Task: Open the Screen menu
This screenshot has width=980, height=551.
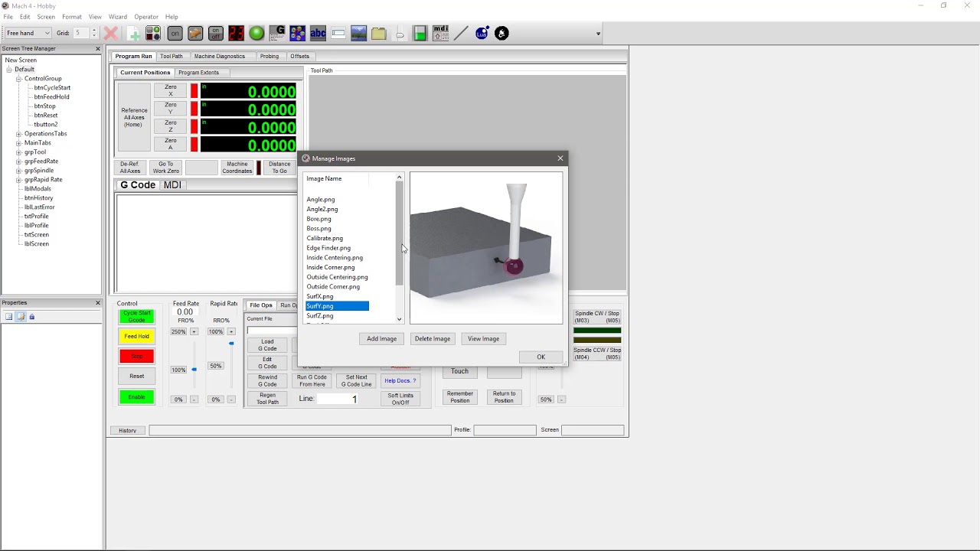Action: pyautogui.click(x=46, y=17)
